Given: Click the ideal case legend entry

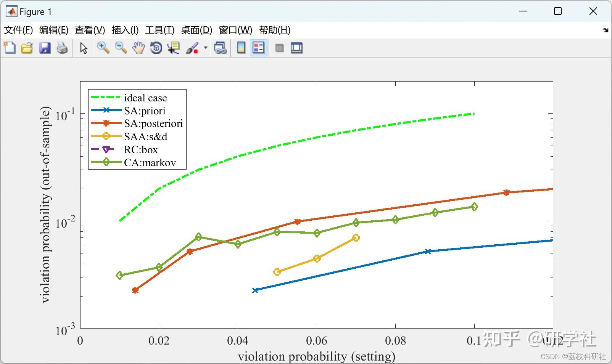Looking at the screenshot, I should click(x=145, y=98).
